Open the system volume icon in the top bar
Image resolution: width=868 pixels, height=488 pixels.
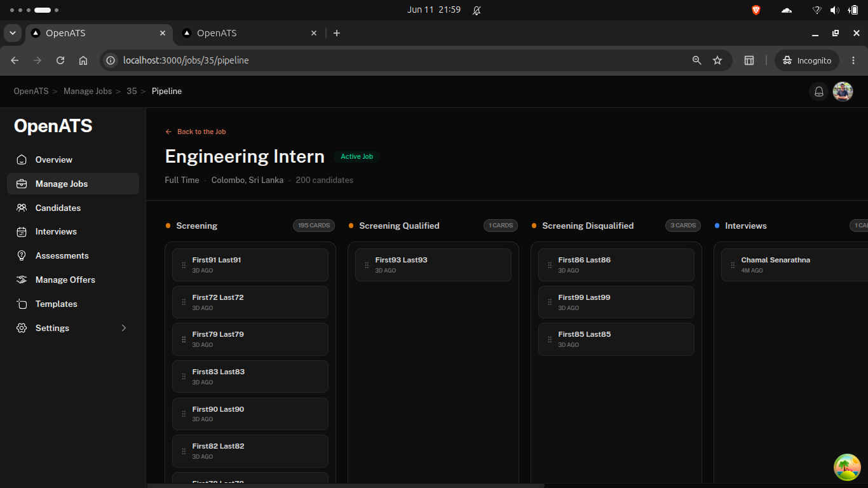coord(835,10)
